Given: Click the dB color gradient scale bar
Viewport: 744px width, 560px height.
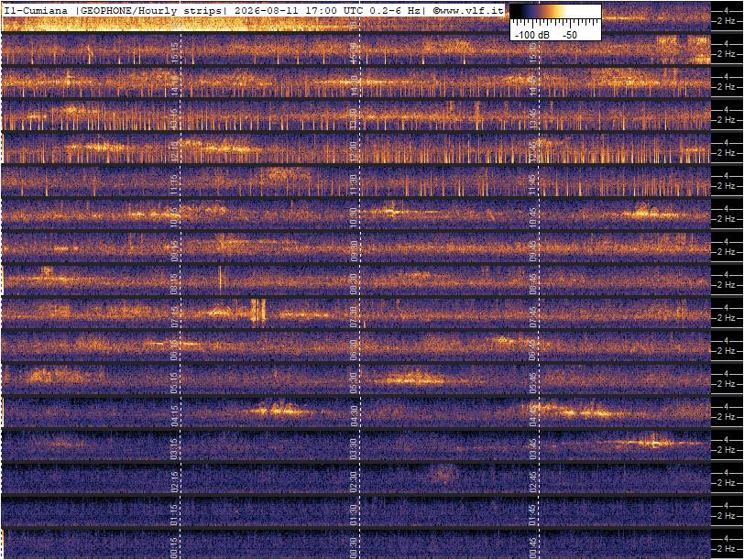Looking at the screenshot, I should tap(555, 12).
